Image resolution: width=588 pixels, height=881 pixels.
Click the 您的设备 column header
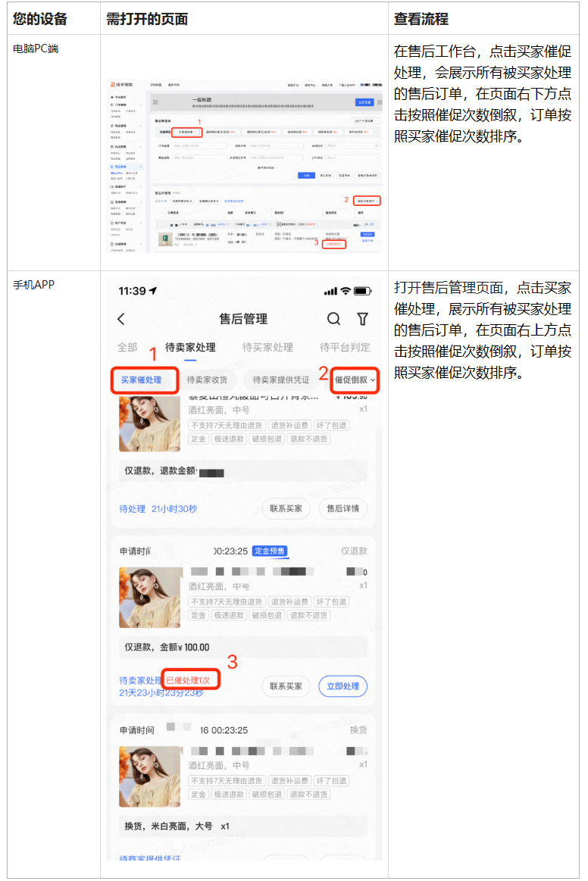40,18
